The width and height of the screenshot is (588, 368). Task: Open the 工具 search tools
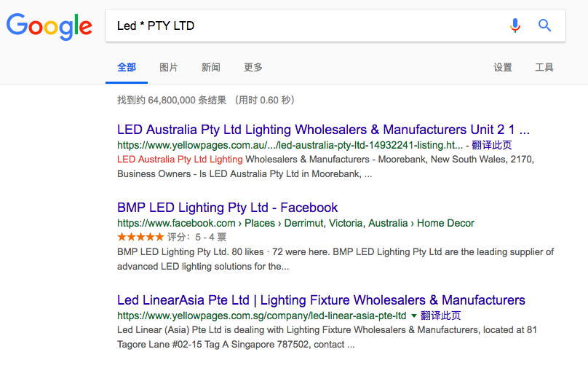544,68
